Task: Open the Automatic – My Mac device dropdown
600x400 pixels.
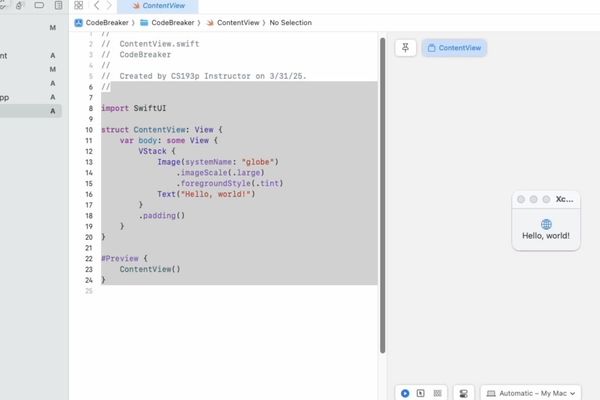Action: tap(531, 393)
